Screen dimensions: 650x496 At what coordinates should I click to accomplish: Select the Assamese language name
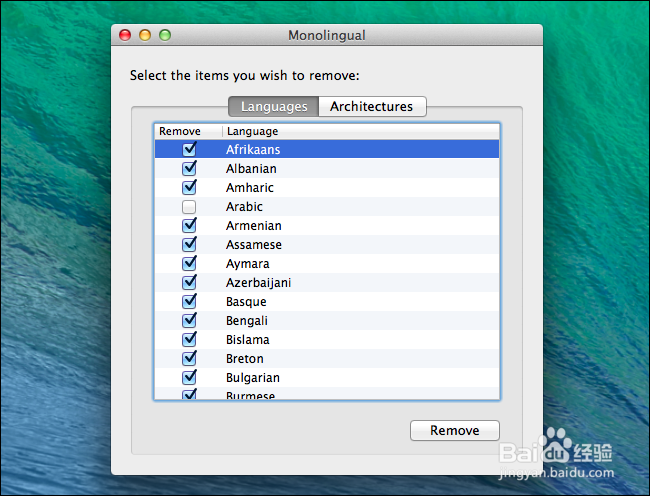pyautogui.click(x=254, y=245)
